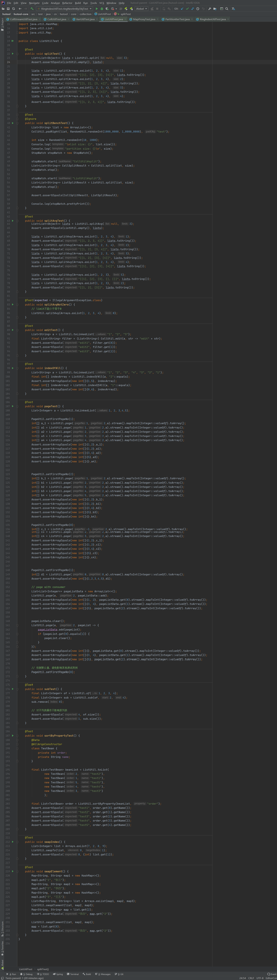
Task: Open the Project side panel
Action: [2, 24]
